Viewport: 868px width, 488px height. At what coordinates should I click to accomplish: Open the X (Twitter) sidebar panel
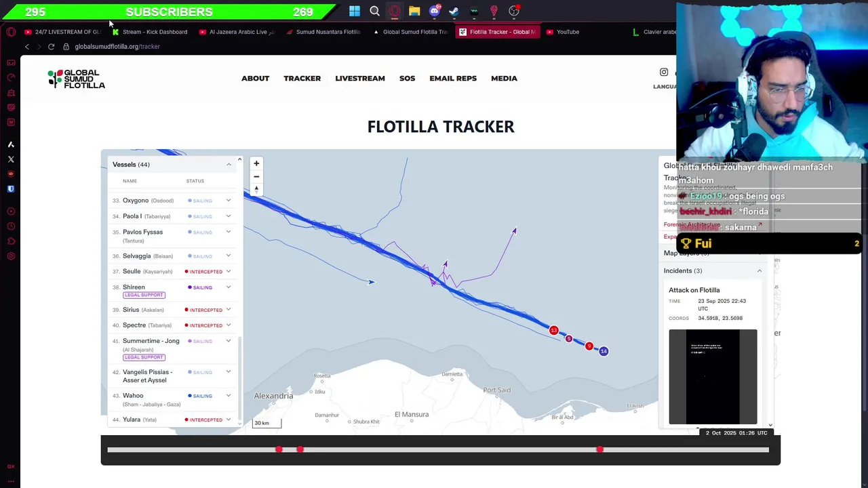coord(11,159)
